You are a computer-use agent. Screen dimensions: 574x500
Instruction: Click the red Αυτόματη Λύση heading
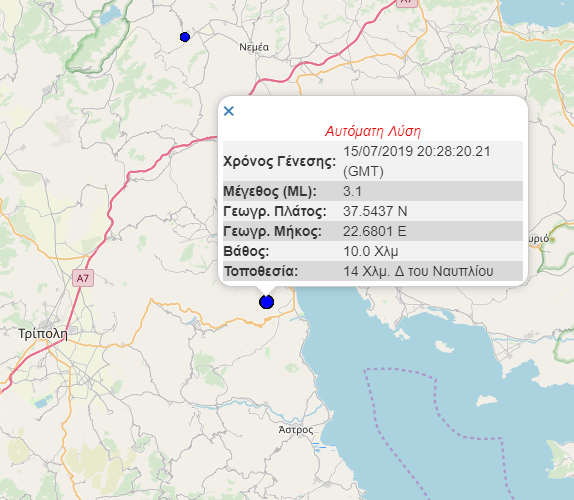click(373, 131)
